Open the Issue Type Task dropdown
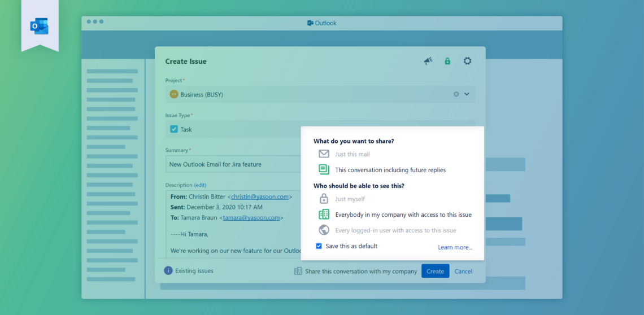Viewport: 644px width, 315px height. pos(320,129)
